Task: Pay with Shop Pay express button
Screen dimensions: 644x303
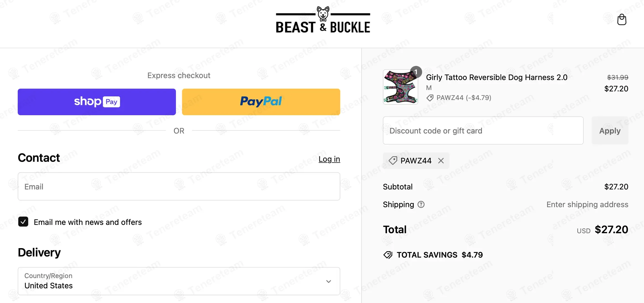Action: pyautogui.click(x=97, y=102)
